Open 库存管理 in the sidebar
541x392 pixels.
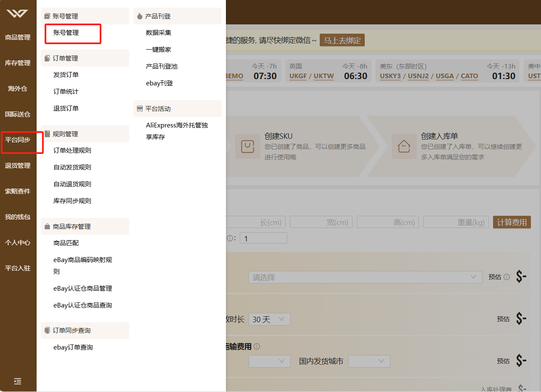pos(18,63)
